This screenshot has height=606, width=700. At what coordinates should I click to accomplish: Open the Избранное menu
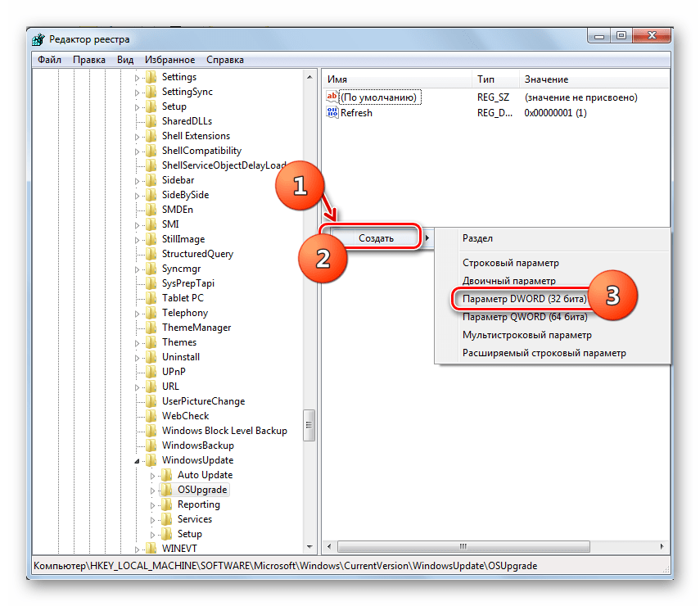point(169,60)
